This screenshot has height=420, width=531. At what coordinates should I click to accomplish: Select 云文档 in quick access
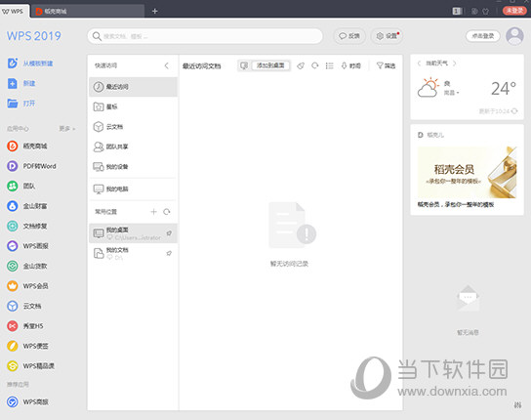(133, 127)
